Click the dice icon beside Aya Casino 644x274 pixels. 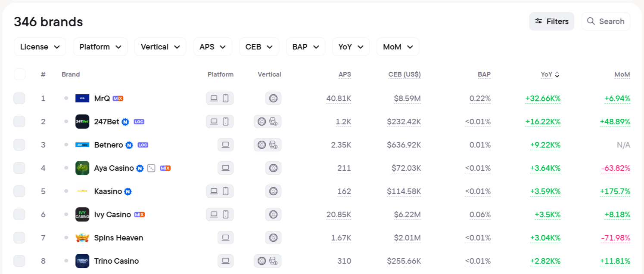click(151, 168)
